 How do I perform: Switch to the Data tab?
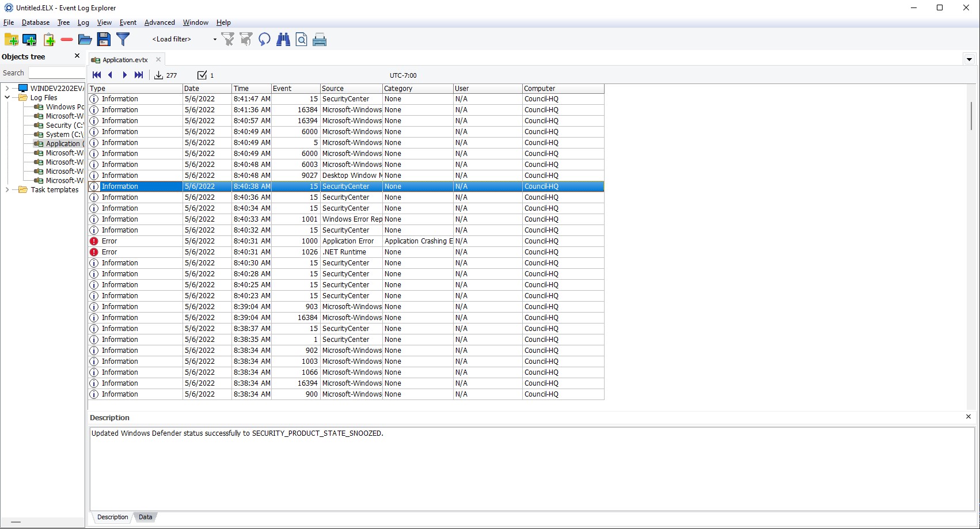click(x=145, y=517)
